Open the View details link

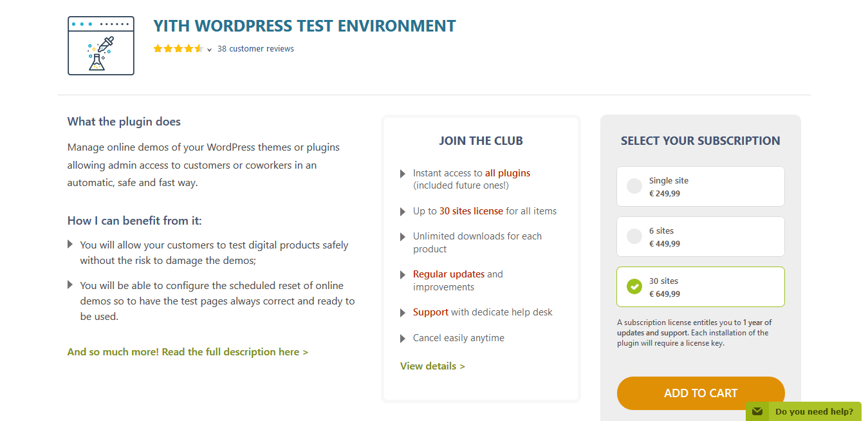coord(432,366)
